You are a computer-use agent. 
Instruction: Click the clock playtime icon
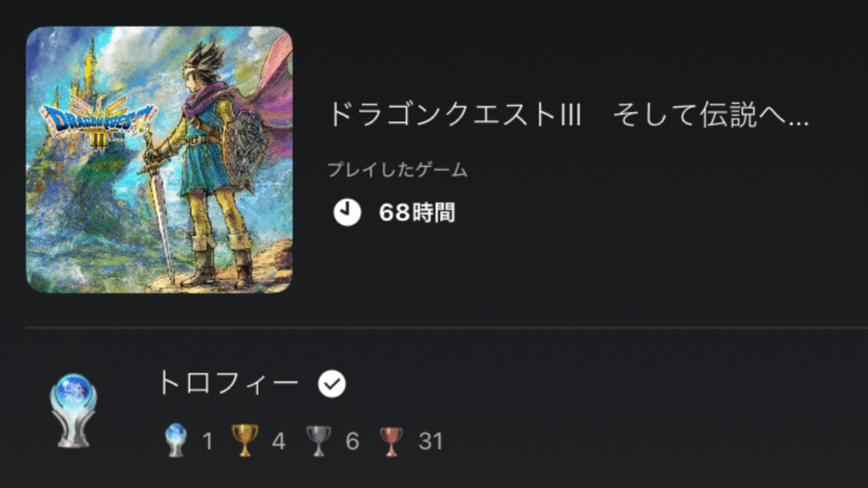(347, 213)
